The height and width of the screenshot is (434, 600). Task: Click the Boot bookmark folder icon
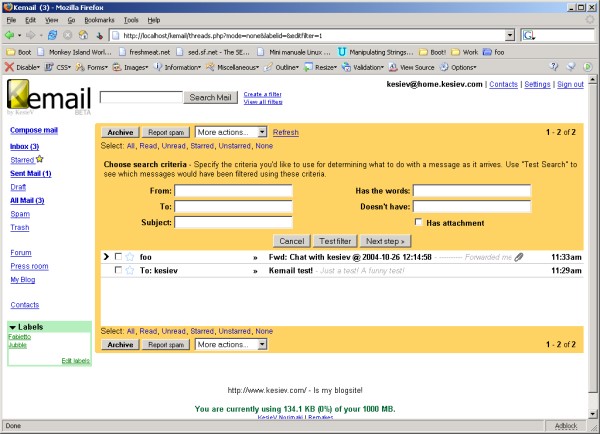pos(10,52)
